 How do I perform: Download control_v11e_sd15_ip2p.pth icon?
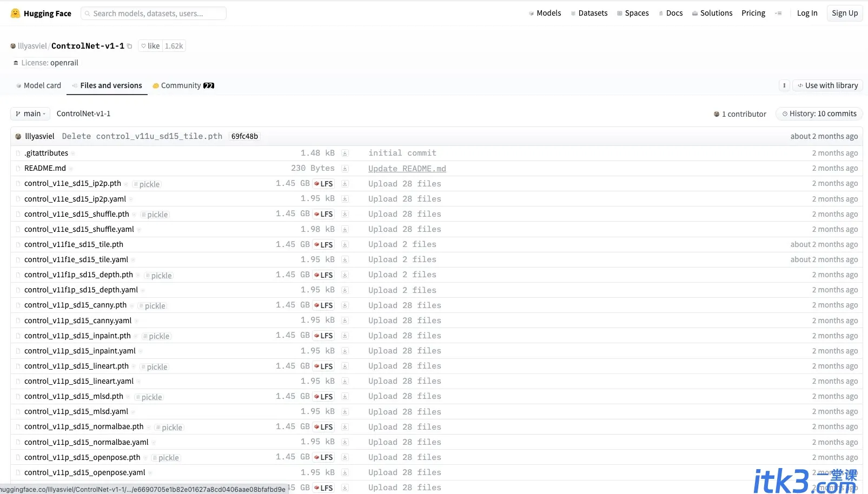[x=344, y=184]
